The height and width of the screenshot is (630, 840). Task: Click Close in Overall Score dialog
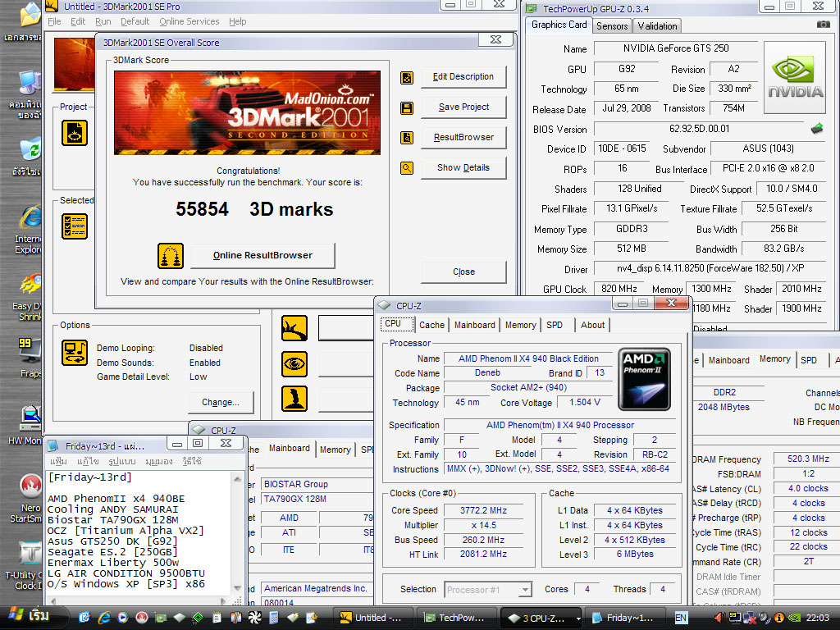point(463,272)
